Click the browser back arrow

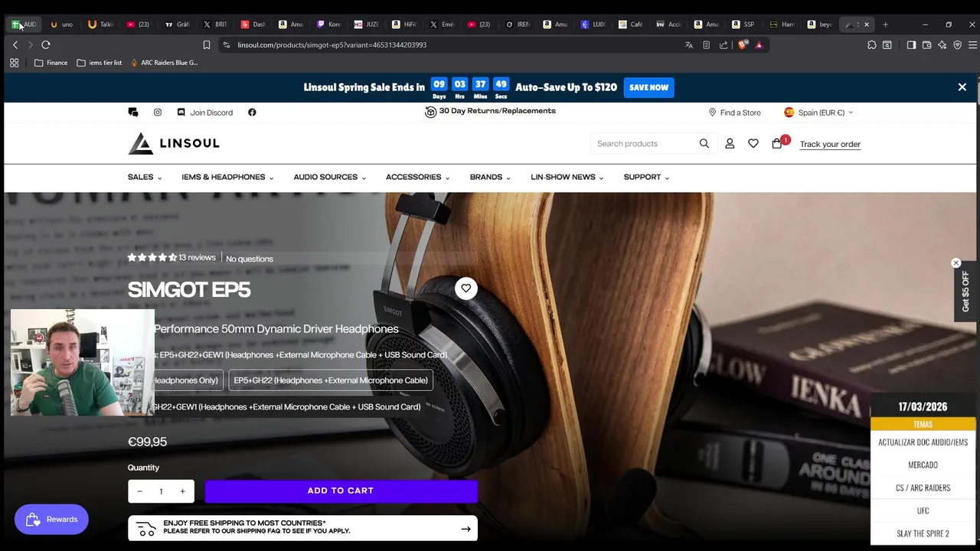pyautogui.click(x=15, y=45)
